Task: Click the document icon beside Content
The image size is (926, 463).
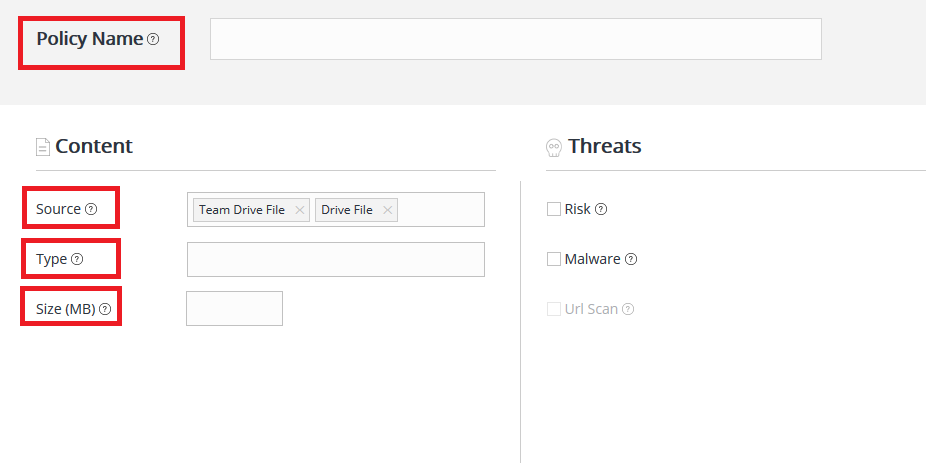Action: point(43,147)
